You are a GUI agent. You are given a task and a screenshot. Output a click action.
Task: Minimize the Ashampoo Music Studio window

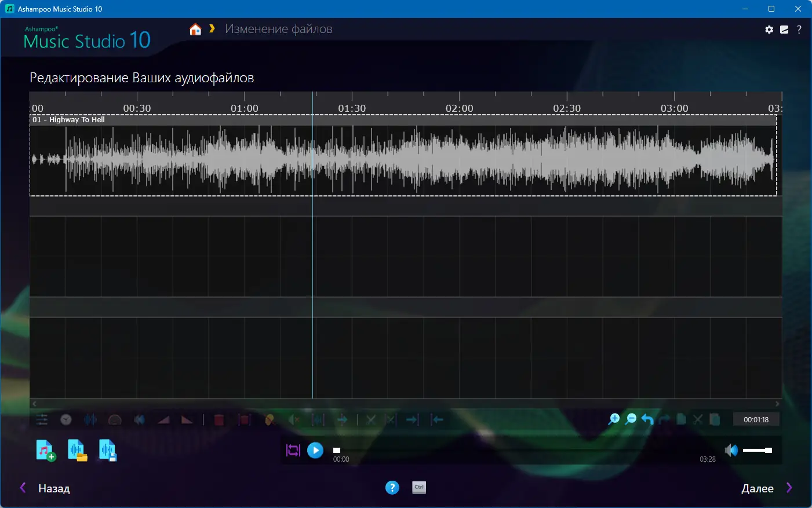coord(745,9)
